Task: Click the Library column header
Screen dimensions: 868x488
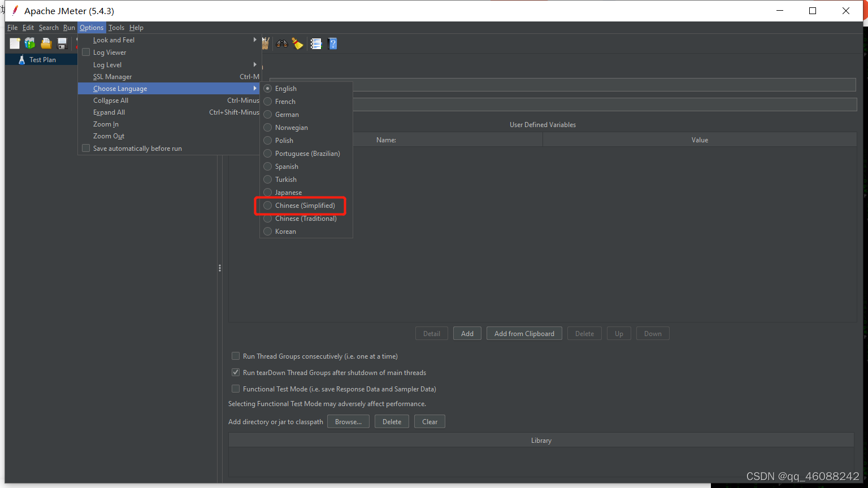Action: point(541,440)
